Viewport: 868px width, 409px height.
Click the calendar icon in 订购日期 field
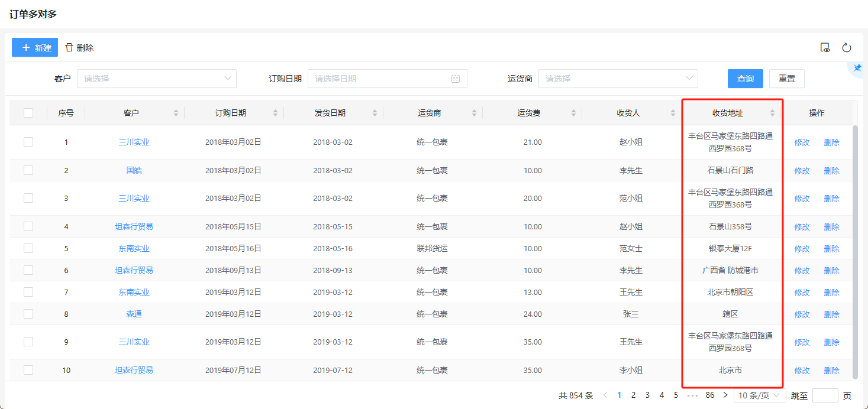tap(456, 79)
